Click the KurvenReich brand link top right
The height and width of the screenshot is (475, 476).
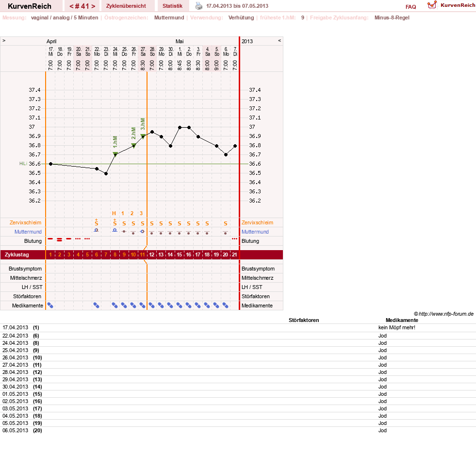pyautogui.click(x=458, y=5)
